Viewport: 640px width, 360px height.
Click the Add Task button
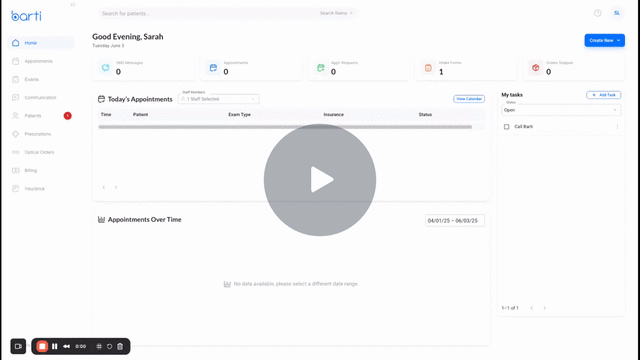[x=604, y=95]
